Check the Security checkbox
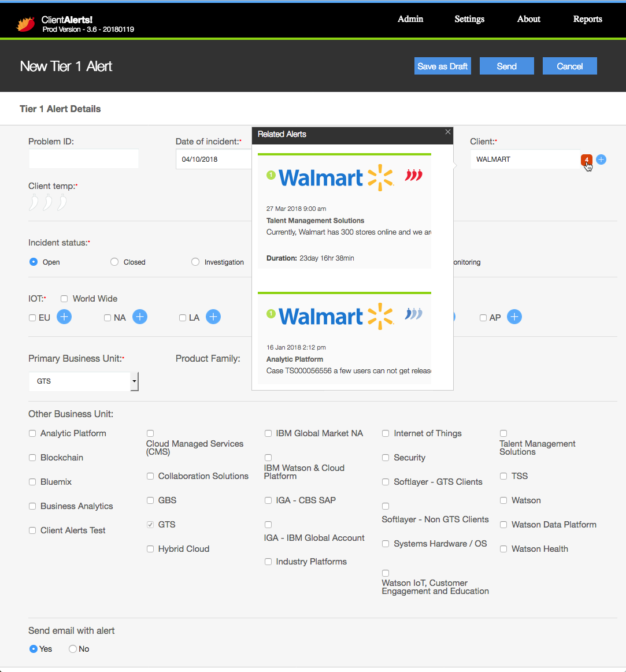This screenshot has width=626, height=672. click(386, 458)
